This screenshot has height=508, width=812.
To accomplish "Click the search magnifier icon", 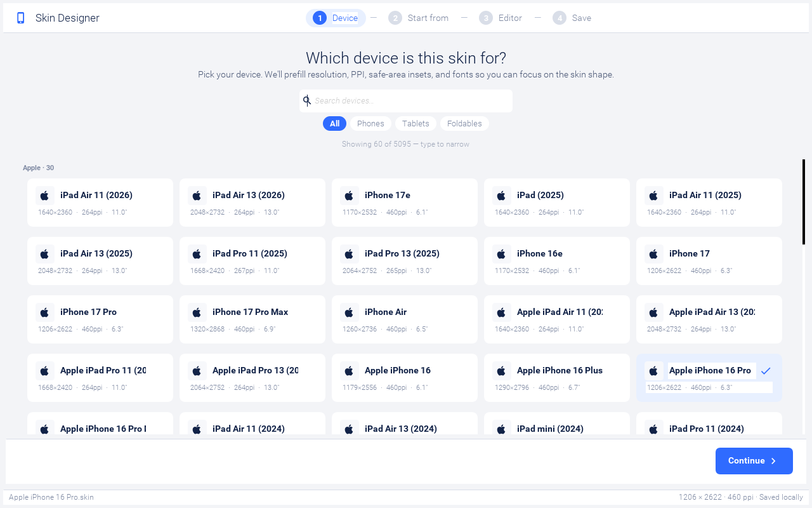I will (306, 100).
